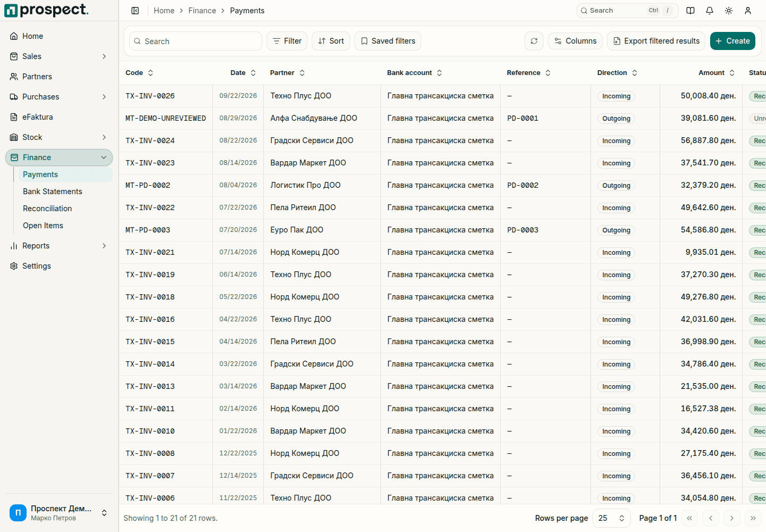Switch theme with the sun icon

[729, 11]
